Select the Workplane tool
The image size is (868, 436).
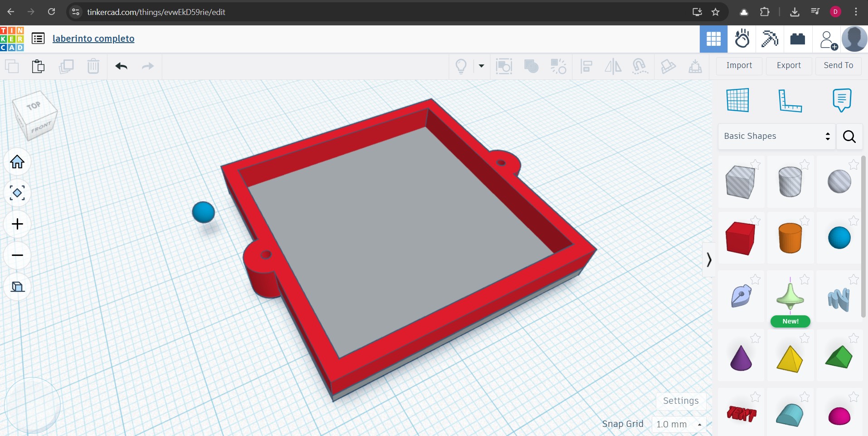tap(737, 100)
